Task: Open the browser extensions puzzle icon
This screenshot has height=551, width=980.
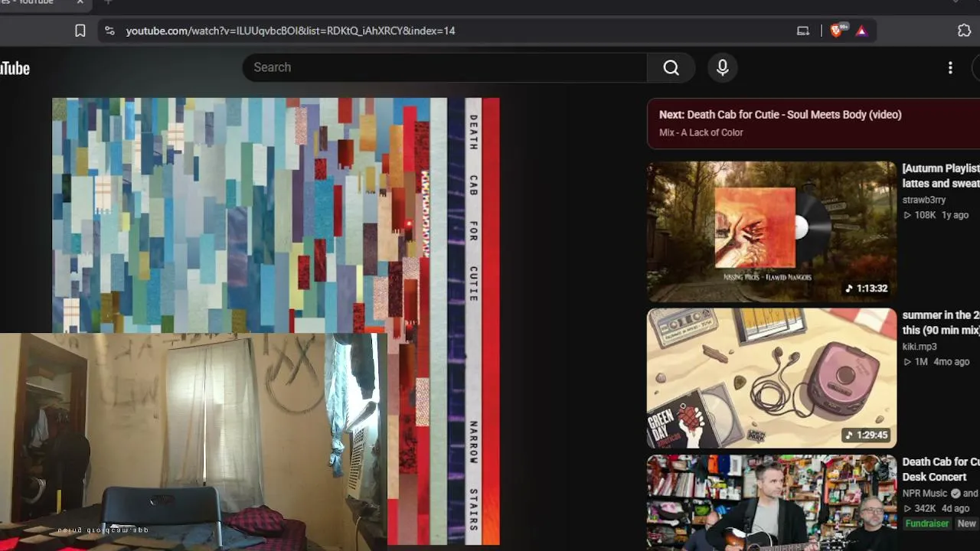Action: coord(964,31)
